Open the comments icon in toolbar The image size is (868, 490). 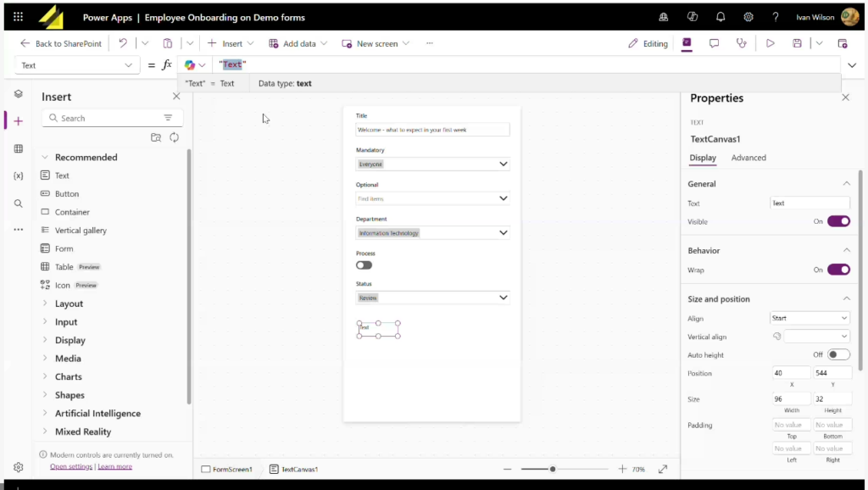(714, 43)
